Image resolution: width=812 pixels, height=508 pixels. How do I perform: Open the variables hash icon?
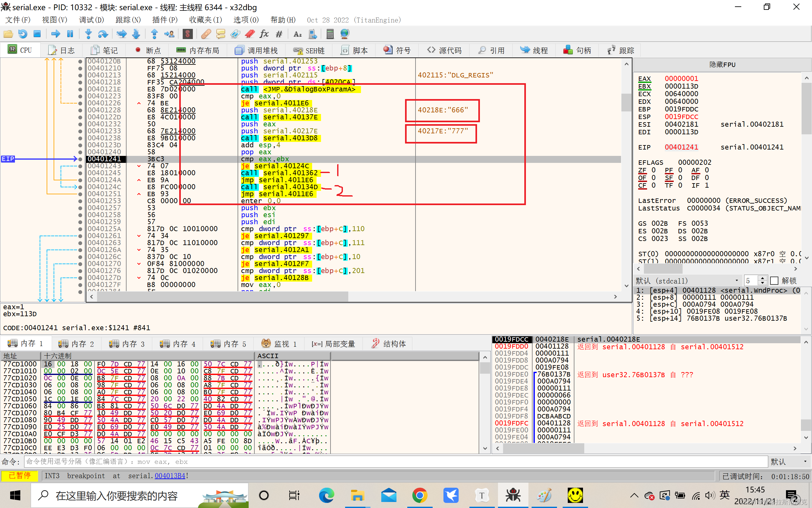(279, 34)
